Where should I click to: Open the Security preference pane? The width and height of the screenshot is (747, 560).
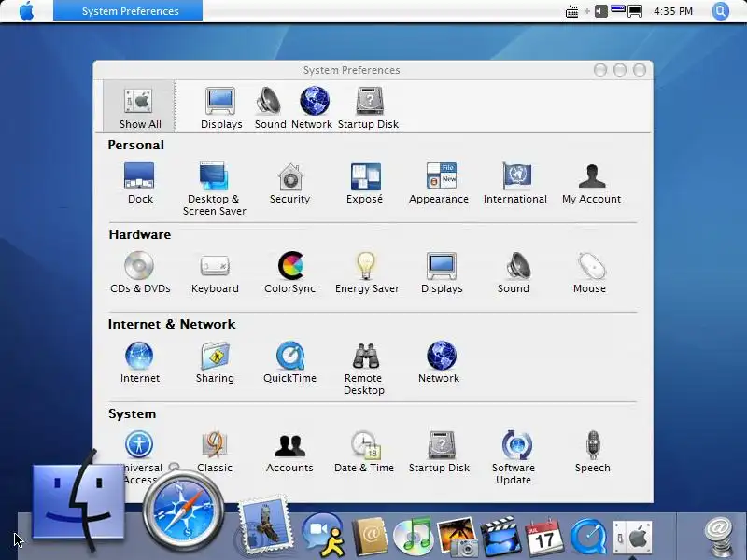[x=290, y=183]
